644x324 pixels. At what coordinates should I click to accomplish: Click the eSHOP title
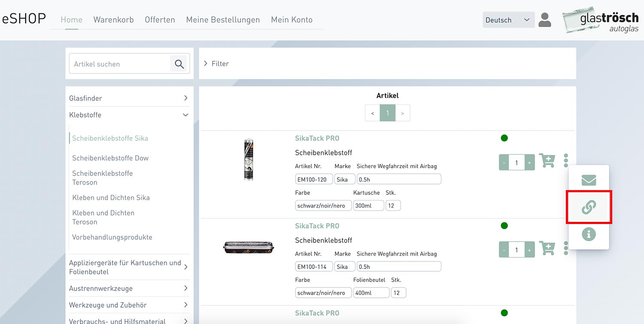(x=24, y=19)
